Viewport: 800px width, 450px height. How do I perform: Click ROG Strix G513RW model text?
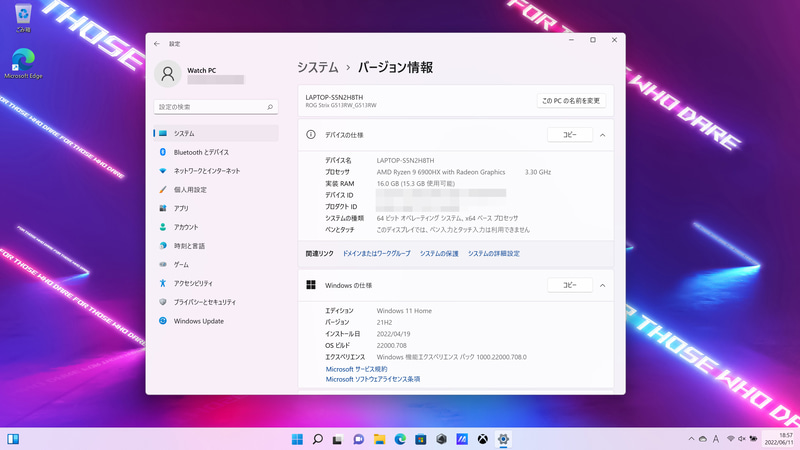(x=341, y=106)
